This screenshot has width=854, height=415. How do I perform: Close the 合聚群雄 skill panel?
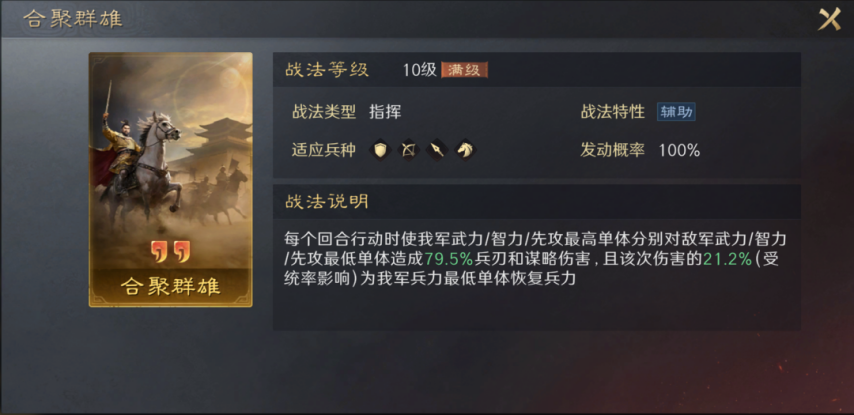click(x=830, y=19)
